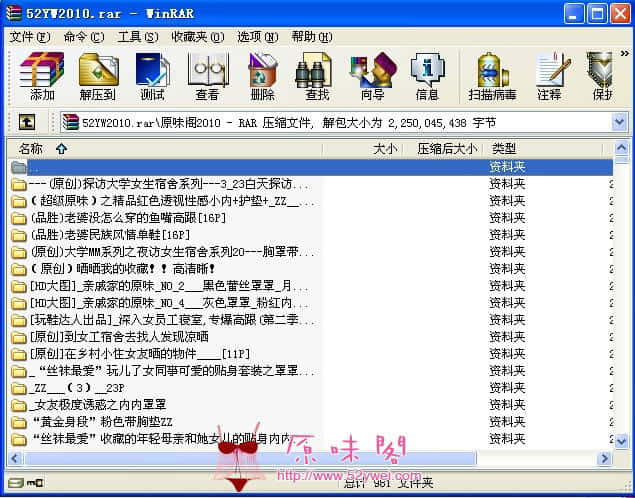Sort by 大小 column header
The image size is (635, 498).
364,149
